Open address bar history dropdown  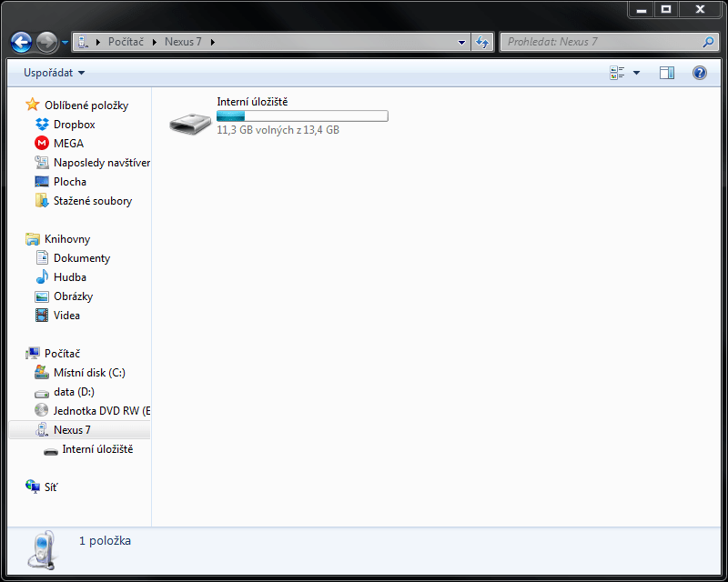(x=461, y=42)
